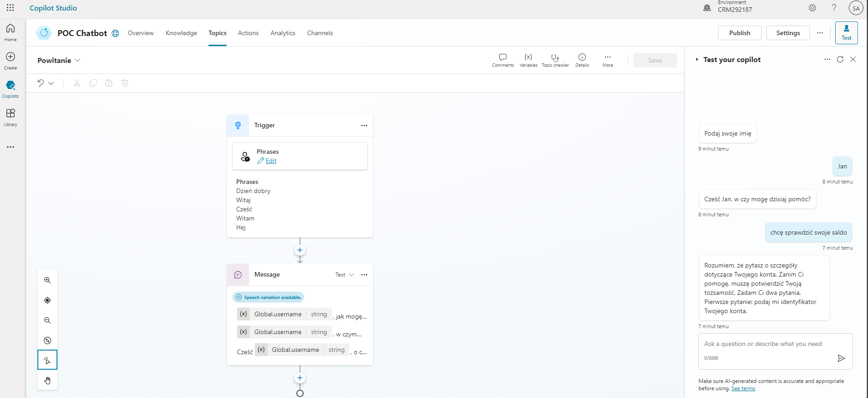Open the Actions tab

point(248,33)
